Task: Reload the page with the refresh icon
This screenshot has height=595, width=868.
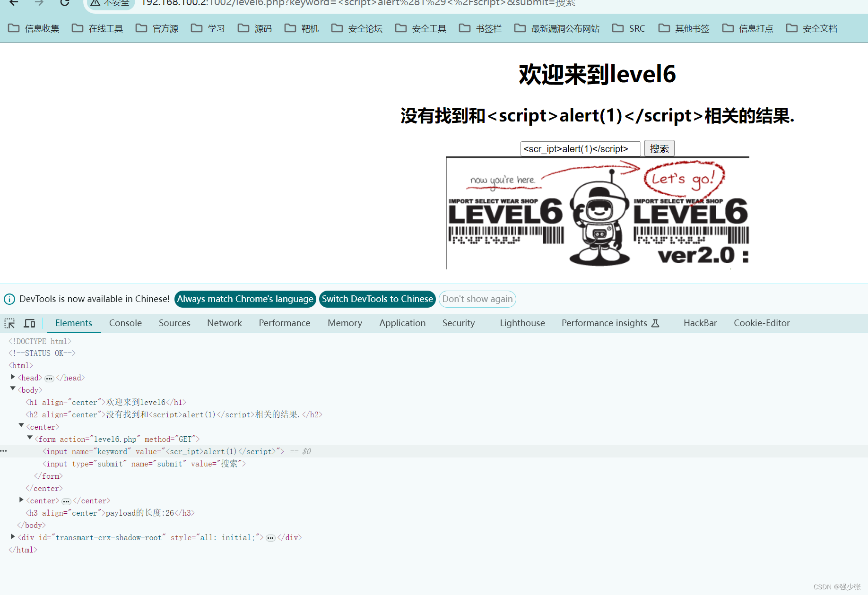Action: (65, 3)
